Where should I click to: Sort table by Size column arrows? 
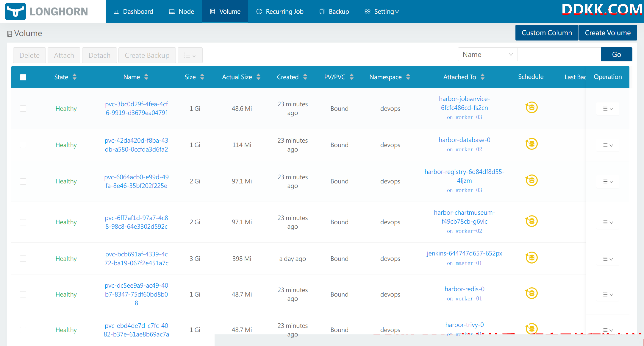tap(202, 77)
